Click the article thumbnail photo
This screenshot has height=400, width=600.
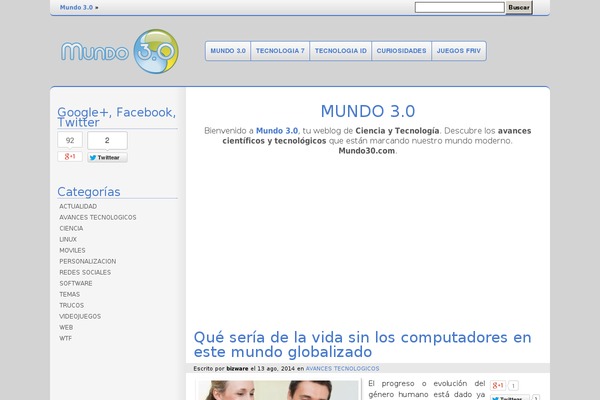(278, 390)
